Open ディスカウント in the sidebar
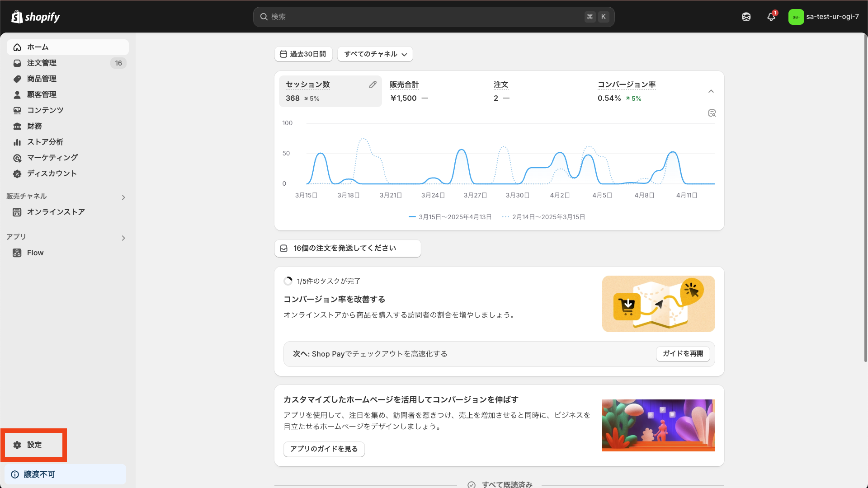 click(51, 173)
